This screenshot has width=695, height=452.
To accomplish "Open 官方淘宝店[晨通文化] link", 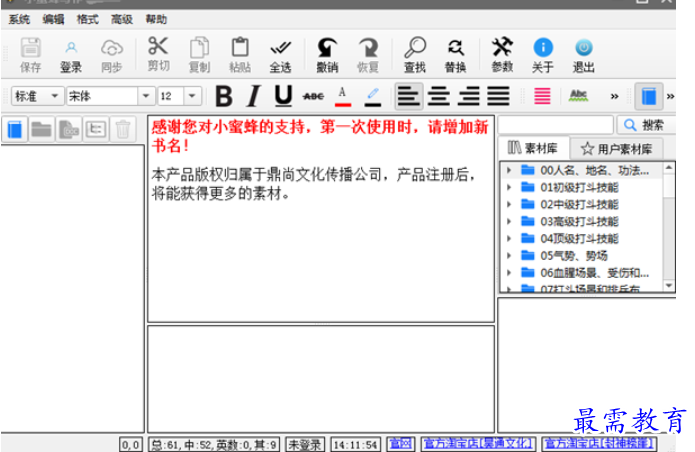I will (477, 444).
